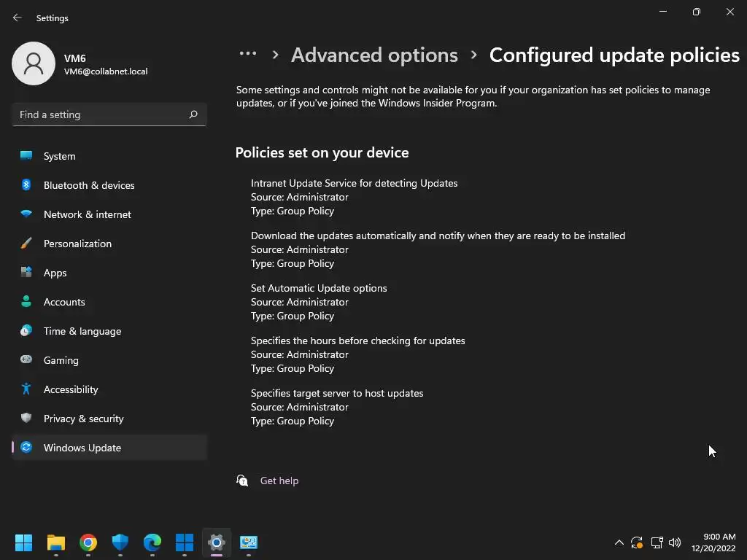
Task: Select the Apps category
Action: [x=55, y=273]
